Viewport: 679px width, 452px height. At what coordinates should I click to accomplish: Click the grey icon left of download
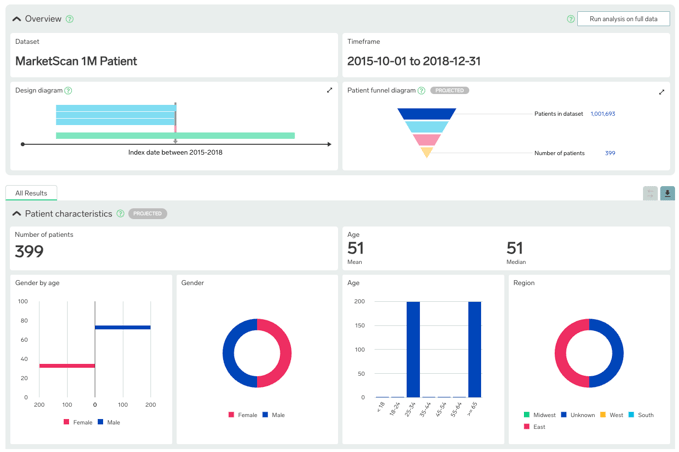650,193
